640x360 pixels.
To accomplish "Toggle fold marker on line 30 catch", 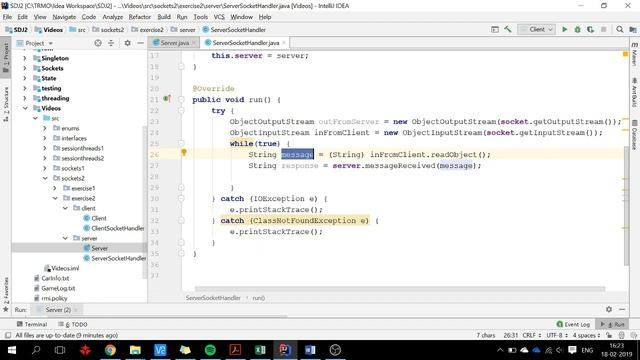I will coord(181,199).
